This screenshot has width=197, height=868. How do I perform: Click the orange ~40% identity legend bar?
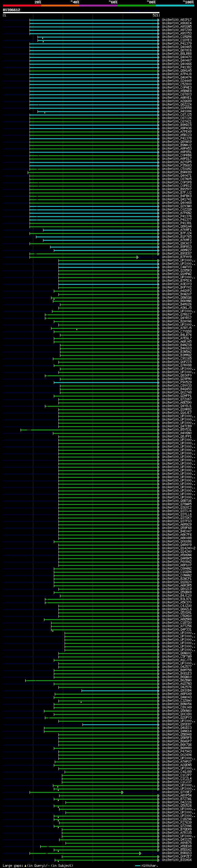pos(60,6)
